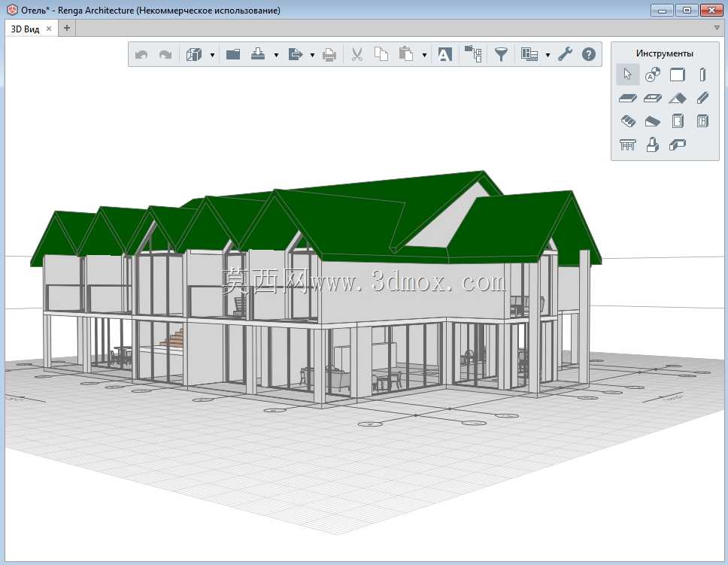Click the Copy icon in the toolbar

pos(381,54)
